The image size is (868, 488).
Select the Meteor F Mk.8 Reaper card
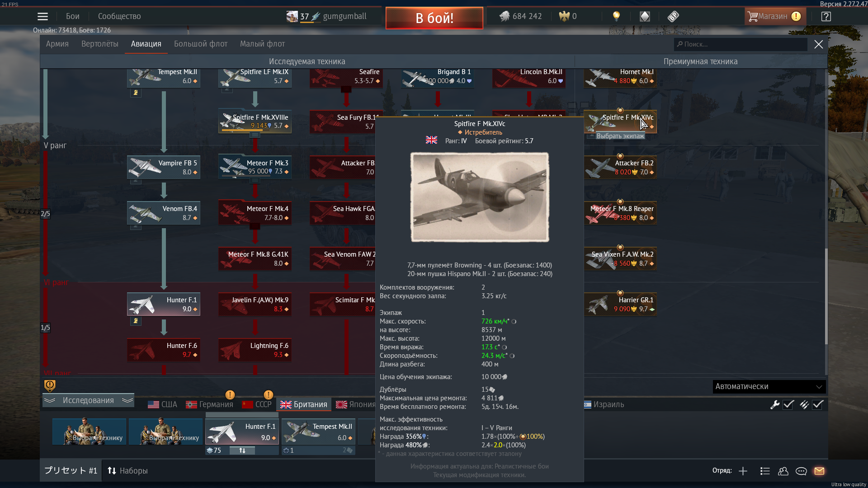(x=620, y=213)
